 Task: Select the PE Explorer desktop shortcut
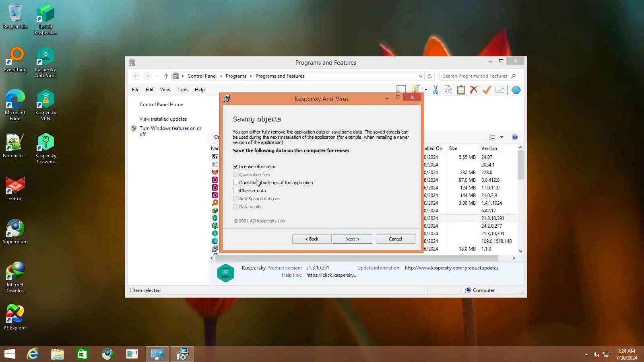[15, 318]
